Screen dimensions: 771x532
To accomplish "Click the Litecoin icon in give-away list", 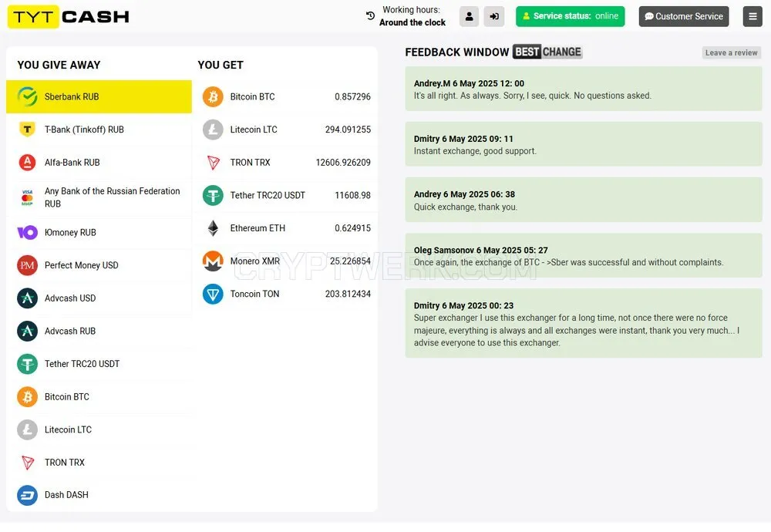I will pos(28,429).
